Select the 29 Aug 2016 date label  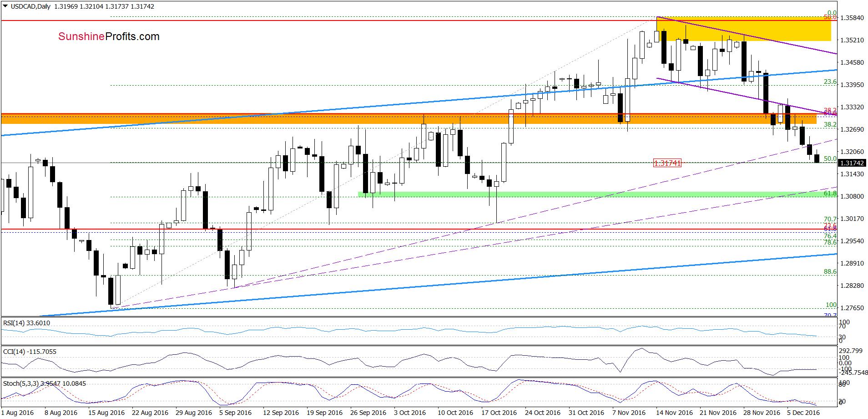point(194,413)
